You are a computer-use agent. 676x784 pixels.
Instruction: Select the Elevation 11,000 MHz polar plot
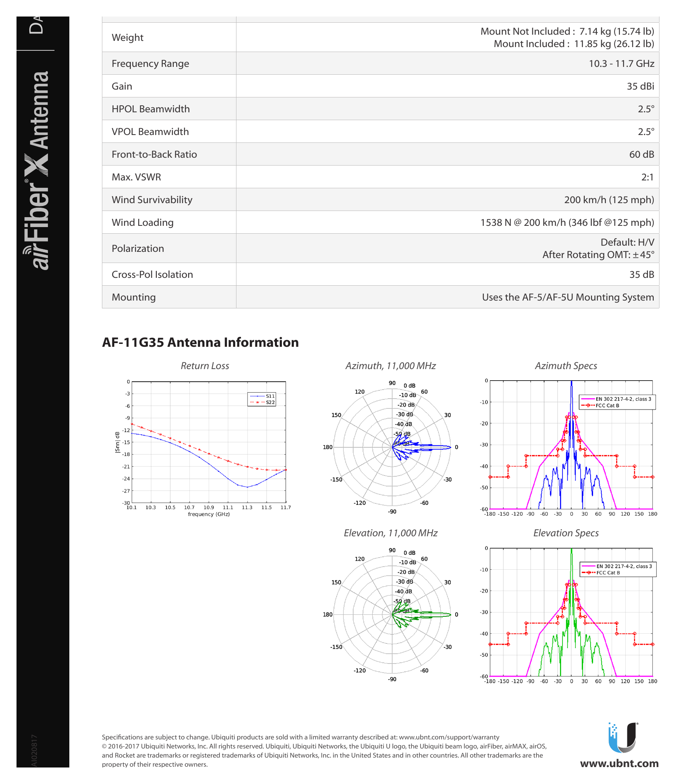[x=392, y=614]
